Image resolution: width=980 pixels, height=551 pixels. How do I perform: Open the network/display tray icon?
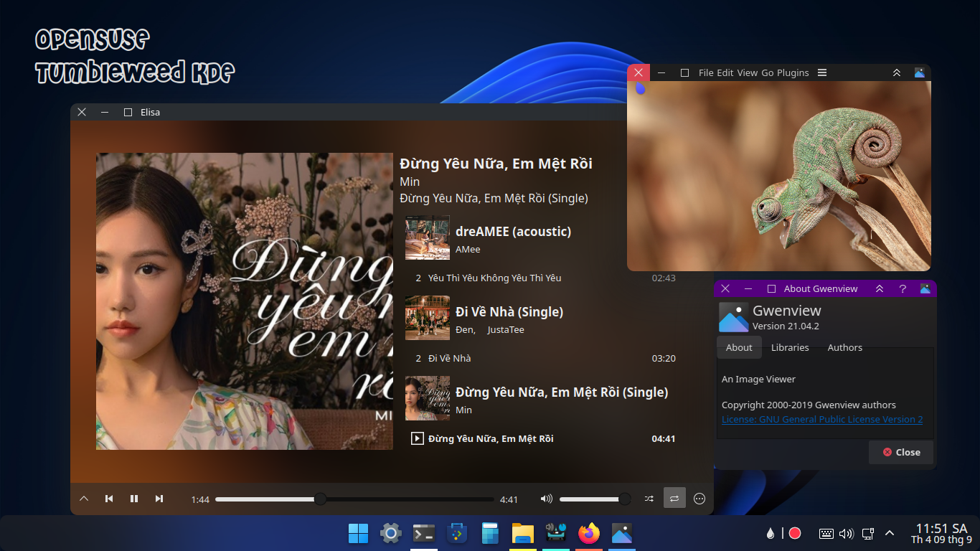[x=868, y=533]
